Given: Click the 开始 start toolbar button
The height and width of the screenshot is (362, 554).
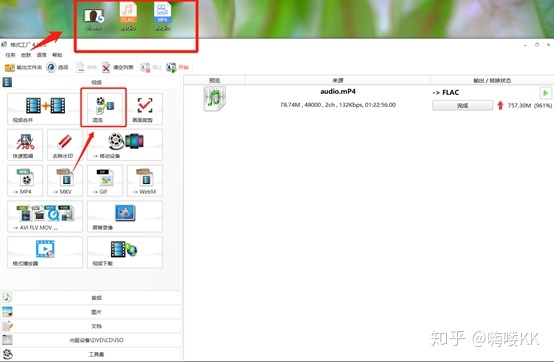Looking at the screenshot, I should (177, 67).
